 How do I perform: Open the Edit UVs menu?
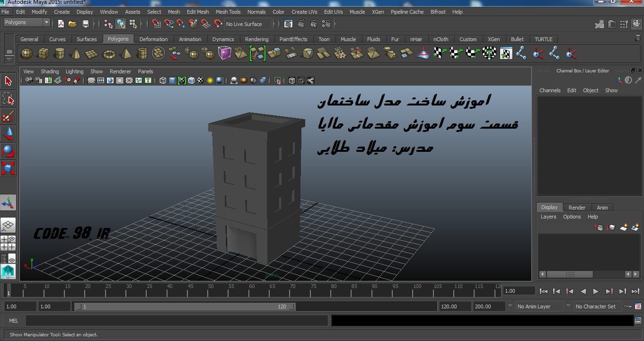[x=334, y=12]
